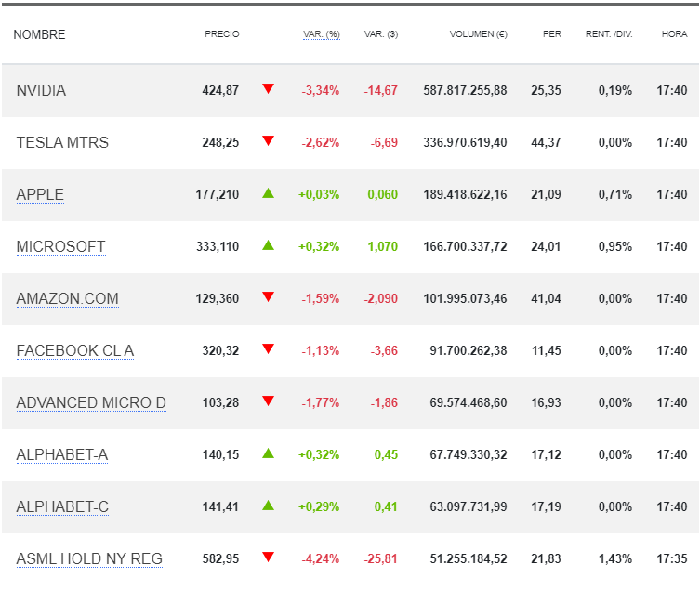Select NVIDIA volume 587.817.255,88
700x591 pixels.
coord(465,91)
